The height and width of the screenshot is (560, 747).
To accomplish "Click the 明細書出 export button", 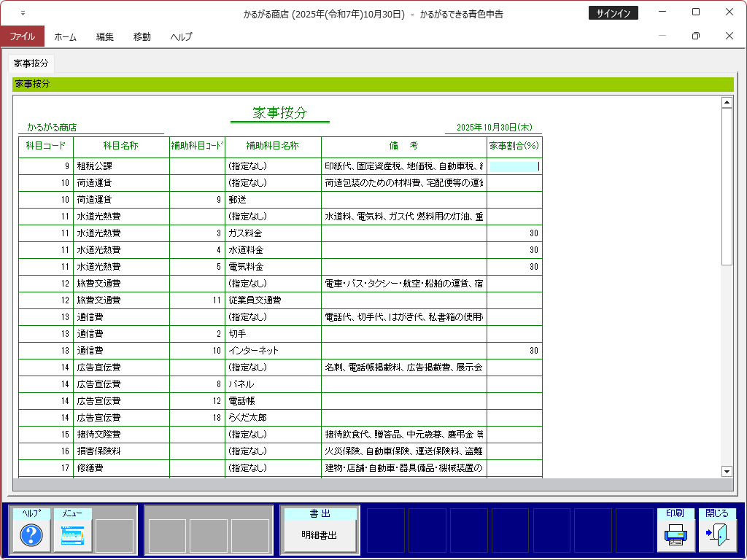I will pyautogui.click(x=320, y=535).
